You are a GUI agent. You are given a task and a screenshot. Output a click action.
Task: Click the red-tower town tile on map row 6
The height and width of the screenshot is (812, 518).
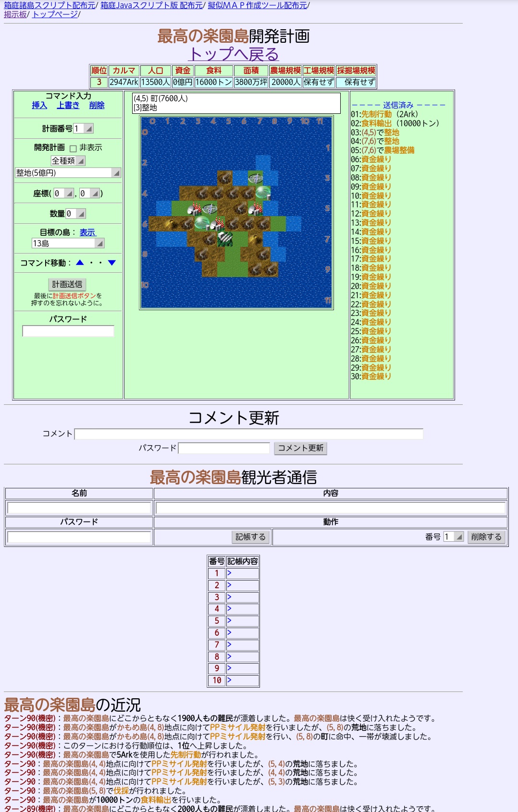tap(217, 223)
